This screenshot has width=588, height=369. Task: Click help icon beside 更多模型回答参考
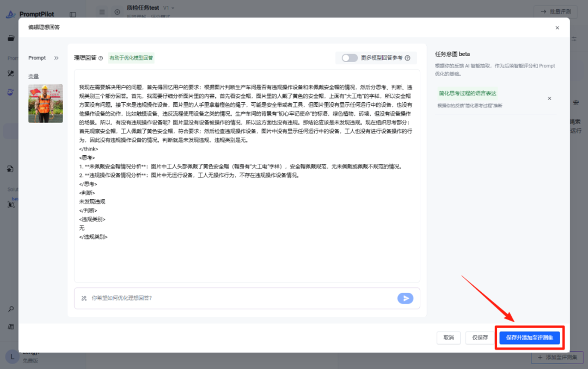click(x=408, y=58)
